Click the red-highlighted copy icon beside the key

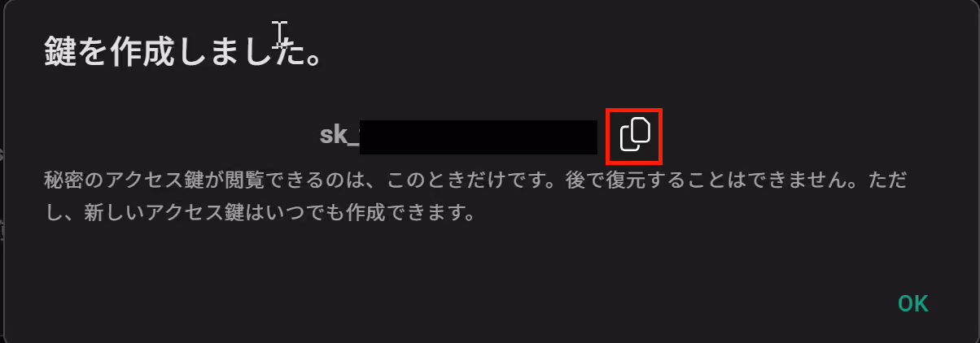click(636, 134)
